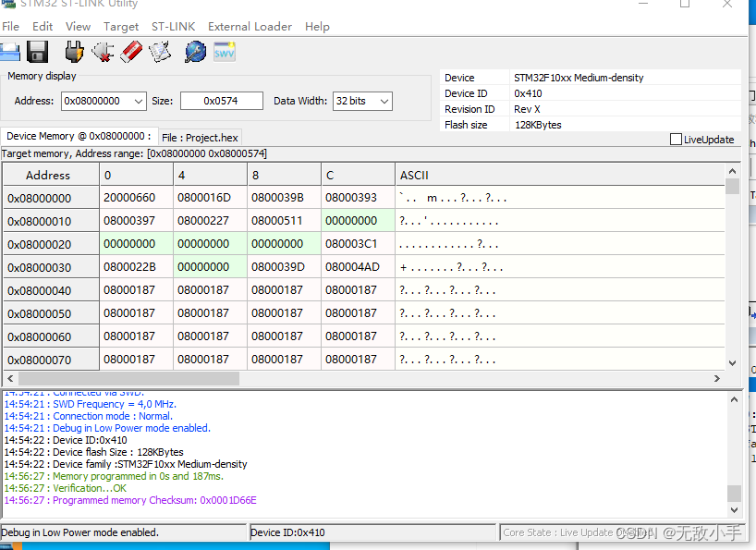This screenshot has width=756, height=550.
Task: Click address row 0x08000020
Action: click(51, 244)
